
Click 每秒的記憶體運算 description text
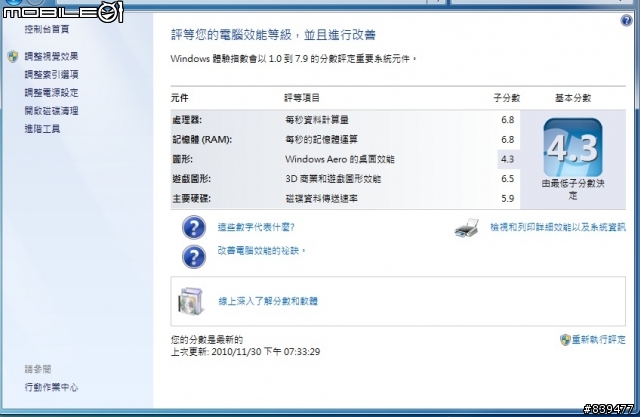click(322, 140)
